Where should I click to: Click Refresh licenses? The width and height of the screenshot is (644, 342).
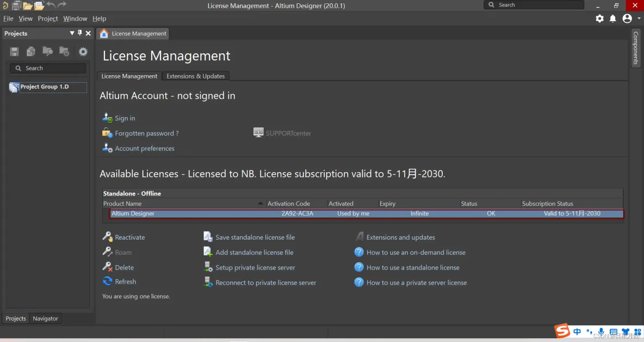coord(125,282)
